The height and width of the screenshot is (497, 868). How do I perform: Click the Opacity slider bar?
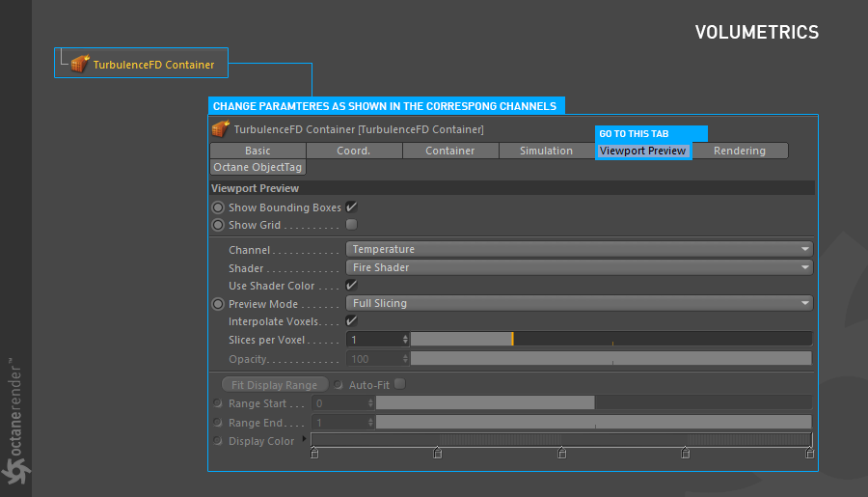click(611, 358)
